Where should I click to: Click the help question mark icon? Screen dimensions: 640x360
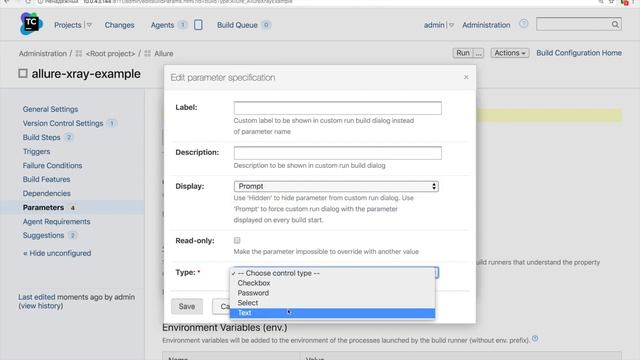tap(523, 24)
